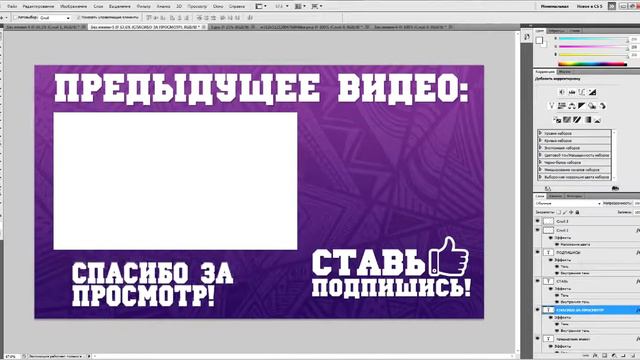Click the add layer mask icon
Viewport: 640px width, 360px height.
tap(604, 356)
